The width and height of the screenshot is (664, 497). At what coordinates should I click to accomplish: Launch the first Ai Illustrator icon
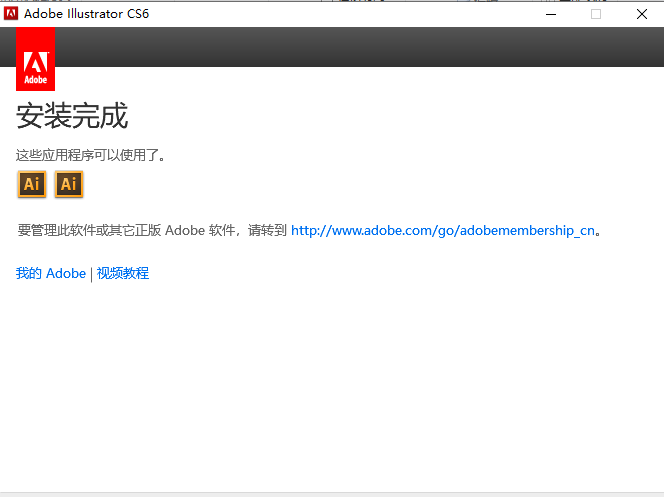point(32,184)
